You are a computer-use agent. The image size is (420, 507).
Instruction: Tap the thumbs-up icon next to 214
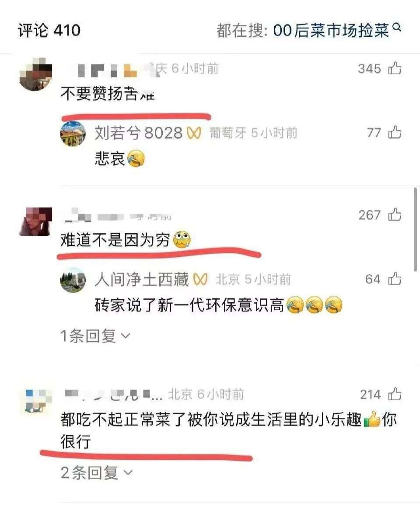(x=395, y=394)
